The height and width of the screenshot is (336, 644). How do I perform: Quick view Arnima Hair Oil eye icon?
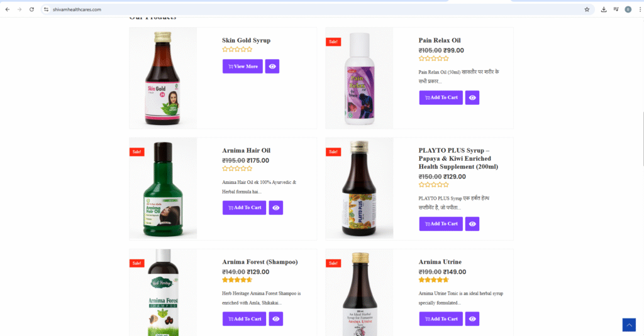276,208
